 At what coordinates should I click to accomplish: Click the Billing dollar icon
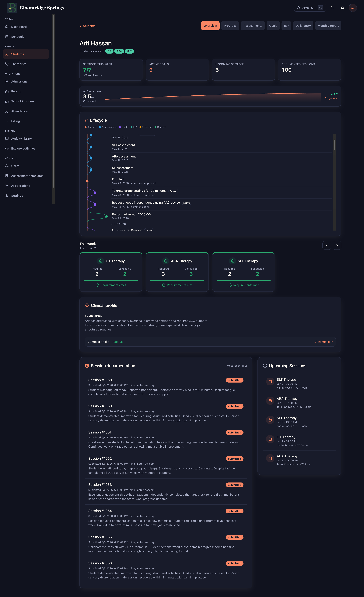pyautogui.click(x=7, y=121)
